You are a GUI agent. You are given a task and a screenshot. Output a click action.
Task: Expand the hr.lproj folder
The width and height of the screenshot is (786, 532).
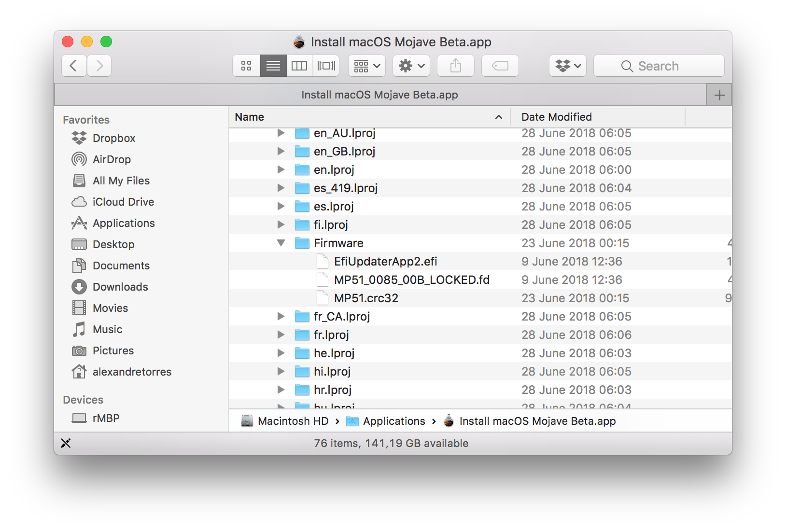(281, 390)
